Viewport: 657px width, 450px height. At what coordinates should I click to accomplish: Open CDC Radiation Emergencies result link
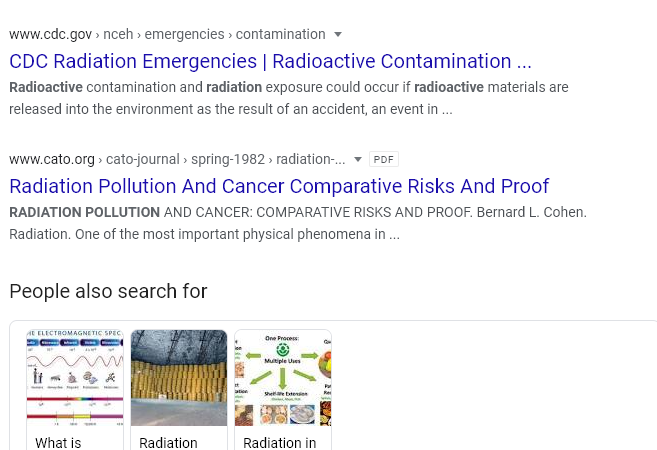270,61
